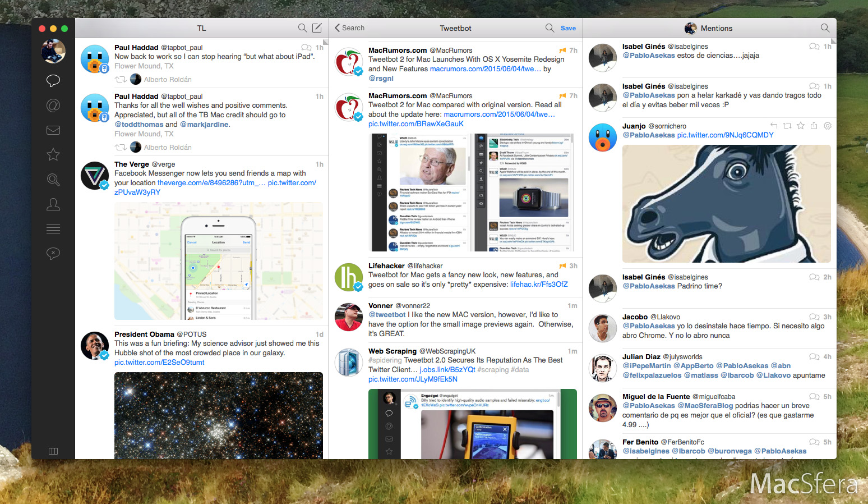Open @markjardine mention link

(204, 125)
